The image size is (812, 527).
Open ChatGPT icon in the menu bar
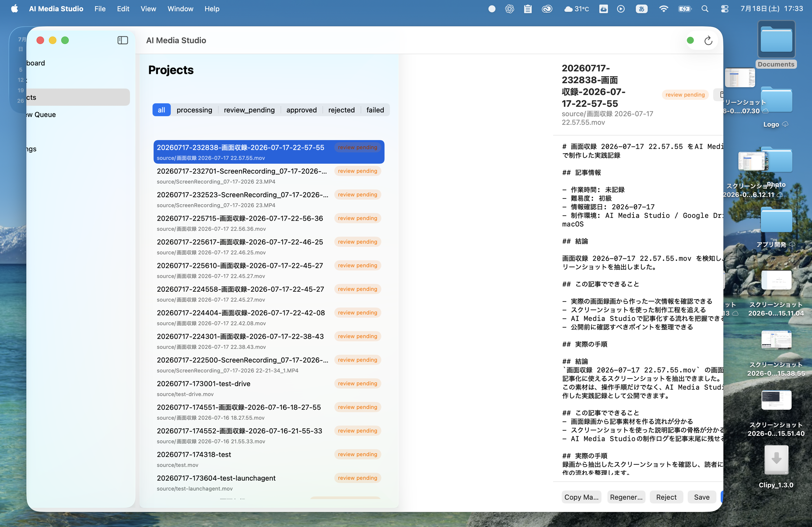pos(509,9)
